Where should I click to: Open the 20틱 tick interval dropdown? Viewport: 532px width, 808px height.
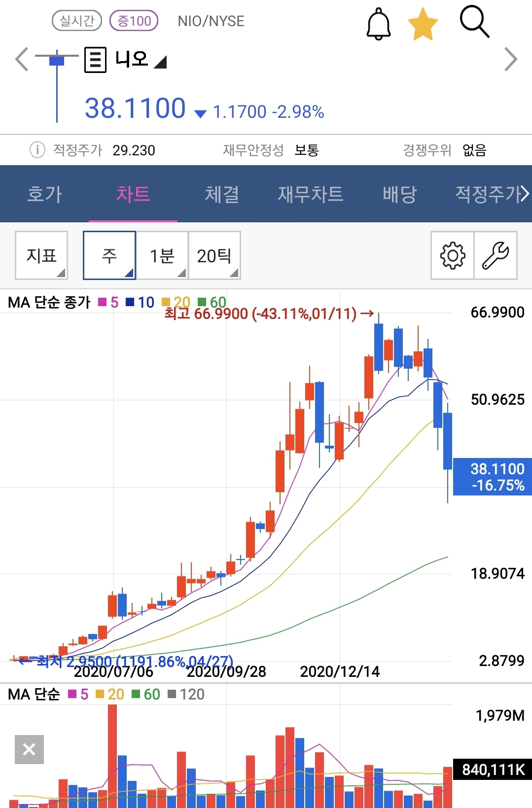point(214,255)
